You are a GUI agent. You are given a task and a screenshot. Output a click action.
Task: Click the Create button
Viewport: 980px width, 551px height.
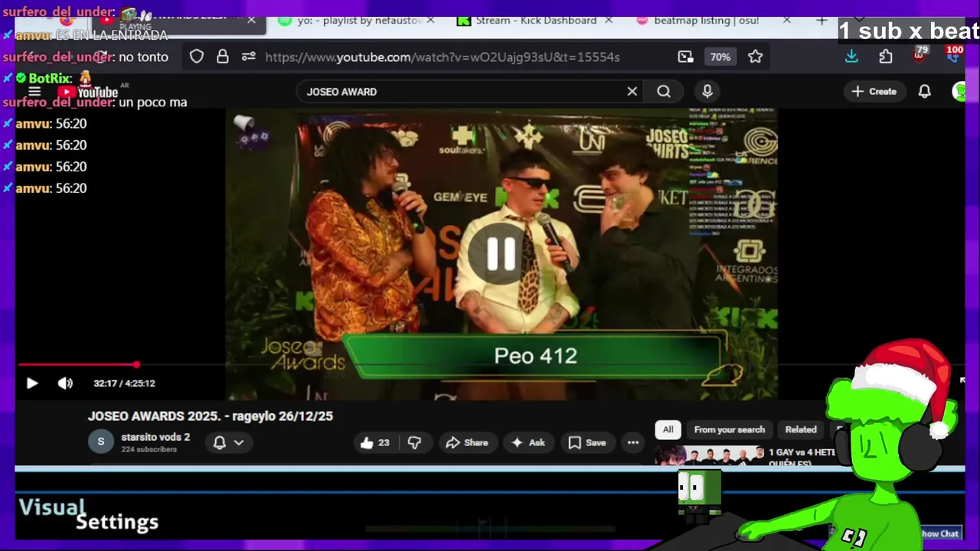tap(874, 91)
